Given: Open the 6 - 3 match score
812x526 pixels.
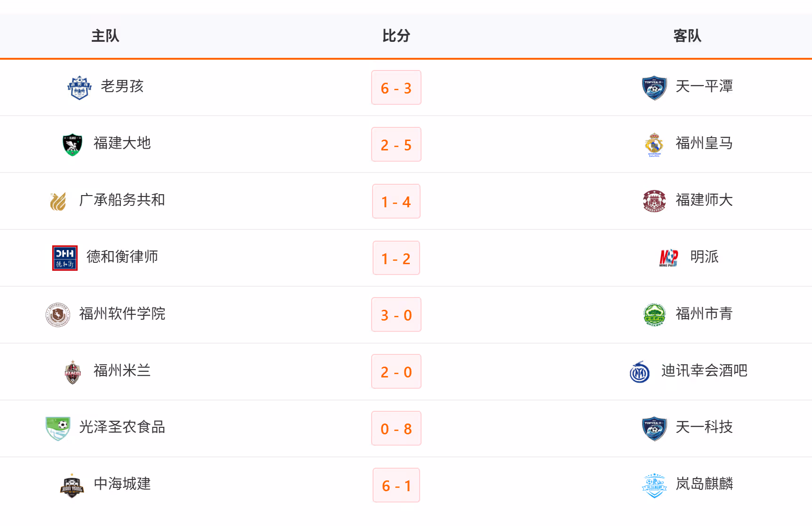Looking at the screenshot, I should pos(396,88).
